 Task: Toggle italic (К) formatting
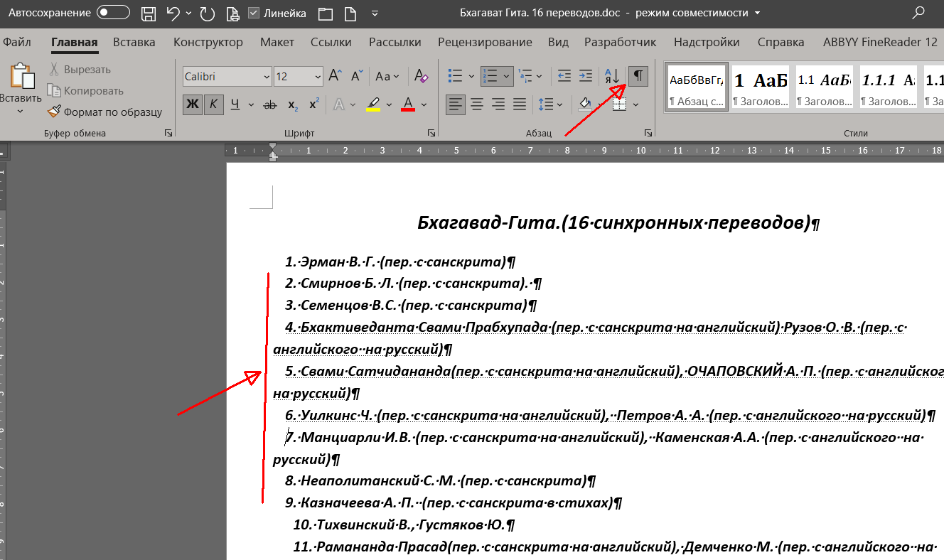(213, 104)
